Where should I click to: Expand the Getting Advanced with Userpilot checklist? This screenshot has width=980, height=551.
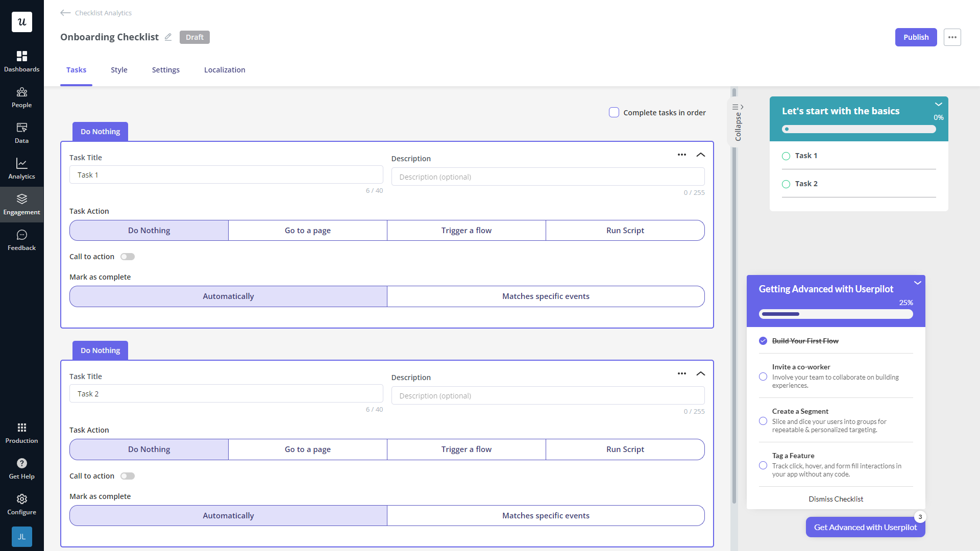point(918,282)
